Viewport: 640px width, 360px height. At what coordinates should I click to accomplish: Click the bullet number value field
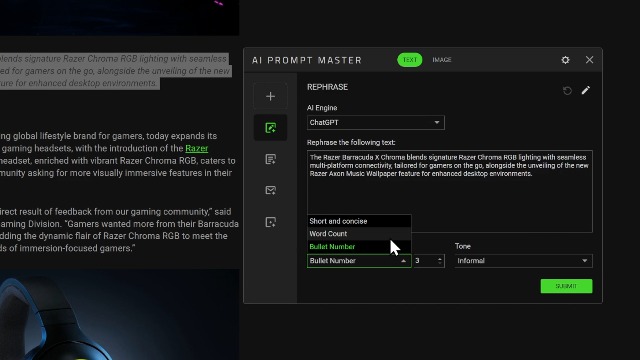(x=425, y=261)
